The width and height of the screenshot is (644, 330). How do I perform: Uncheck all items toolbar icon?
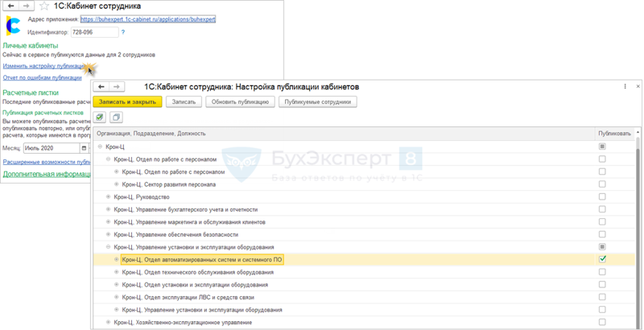[115, 118]
